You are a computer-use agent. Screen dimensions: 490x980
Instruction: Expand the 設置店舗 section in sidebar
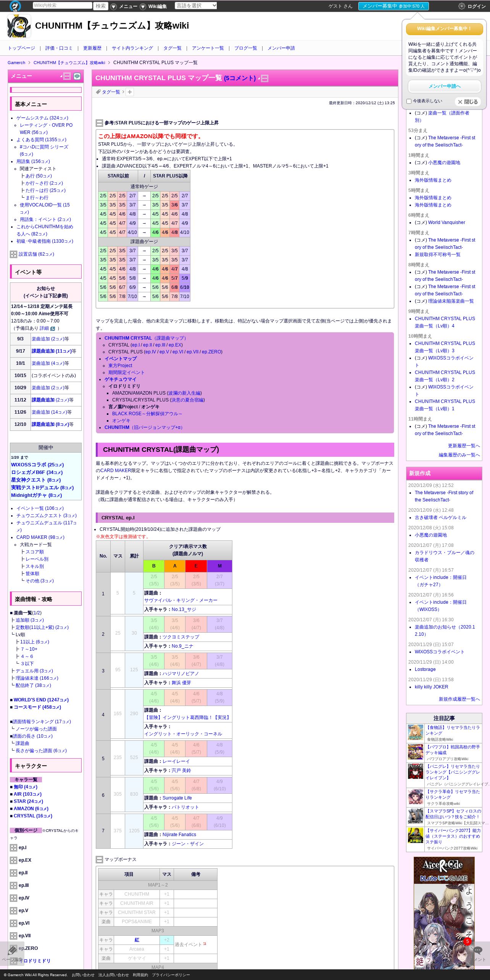coord(13,254)
